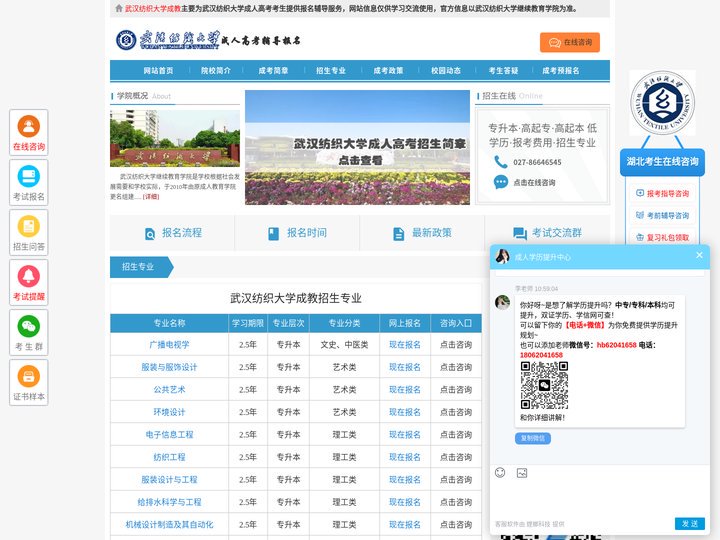The image size is (720, 540).
Task: Click the round Wuhan Textile University emblem on right
Action: click(x=662, y=102)
